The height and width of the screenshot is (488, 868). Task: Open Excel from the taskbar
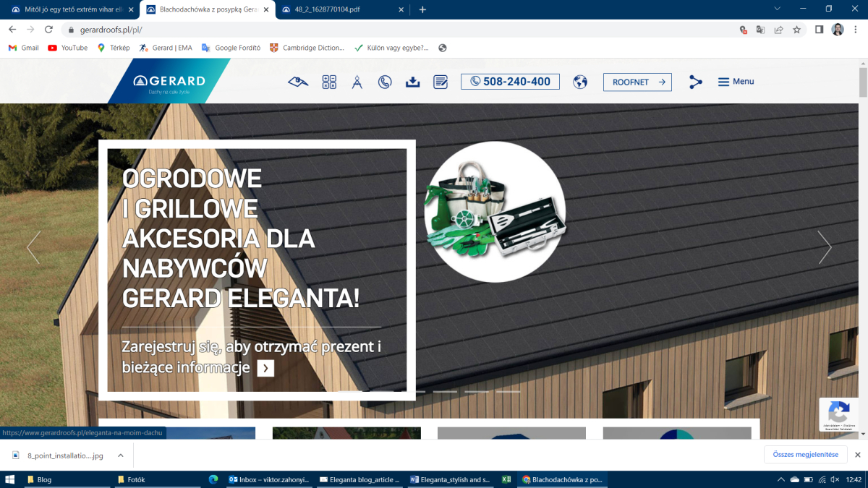pos(506,479)
